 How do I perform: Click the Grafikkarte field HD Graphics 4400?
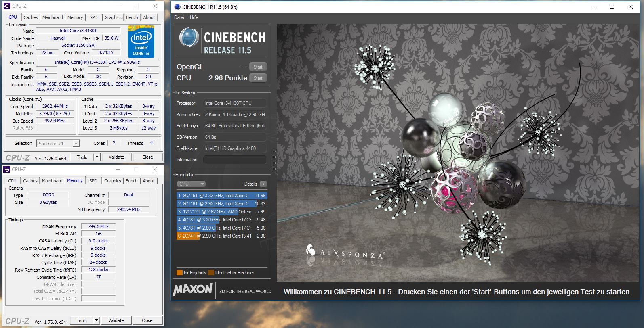(235, 148)
